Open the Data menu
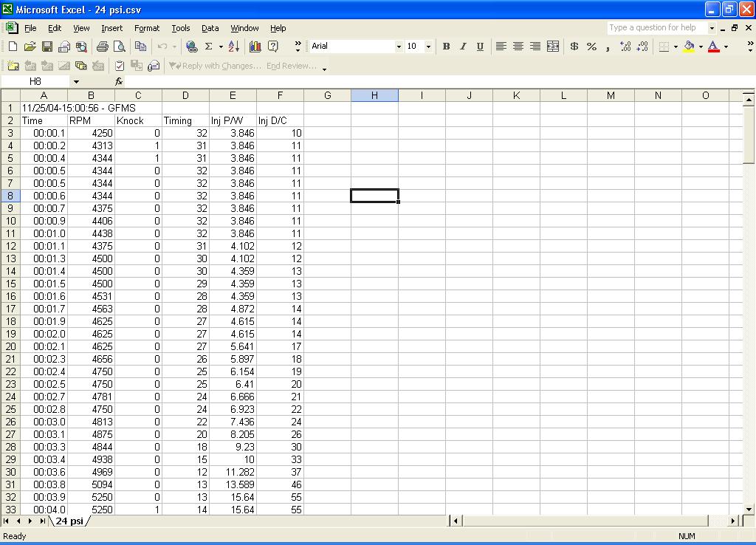Screen dimensions: 756x545 click(x=210, y=28)
